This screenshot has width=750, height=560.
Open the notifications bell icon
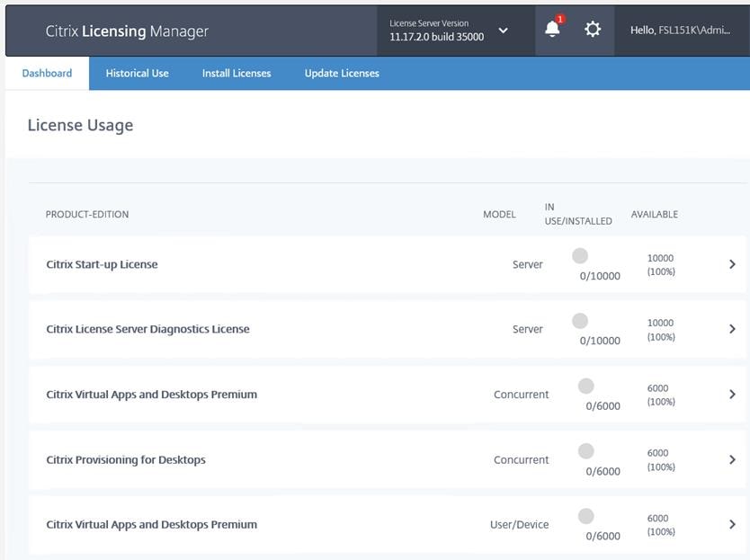point(552,30)
